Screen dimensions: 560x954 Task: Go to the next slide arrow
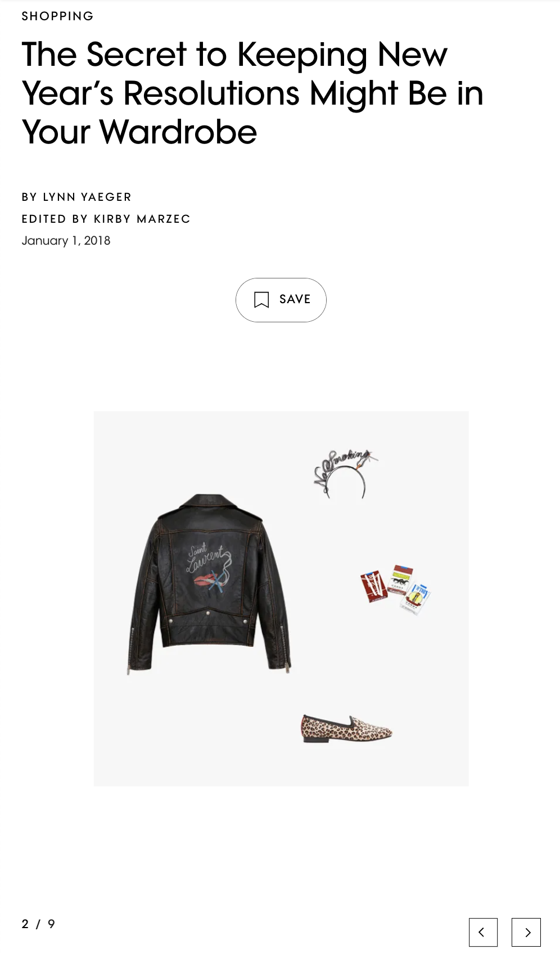[526, 932]
